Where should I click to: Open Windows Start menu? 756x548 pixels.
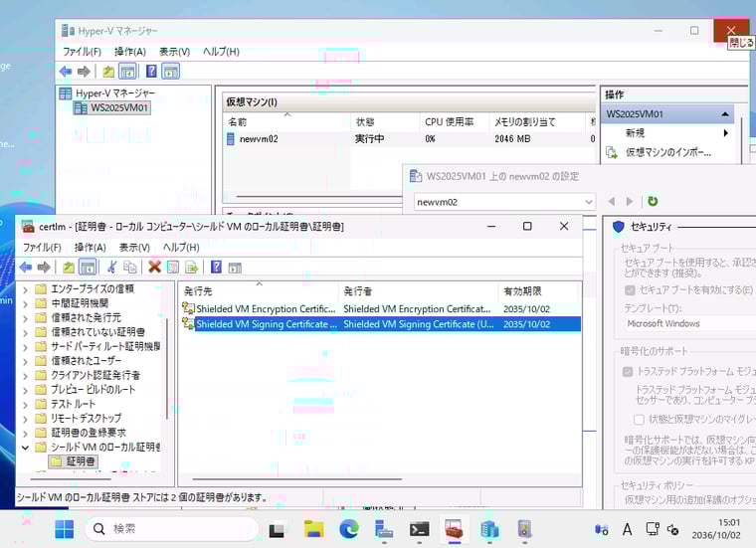(x=64, y=529)
